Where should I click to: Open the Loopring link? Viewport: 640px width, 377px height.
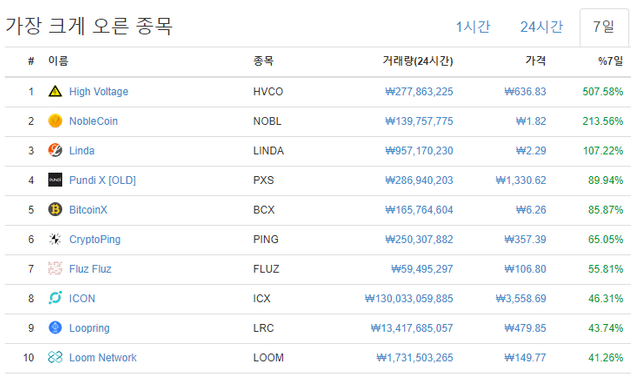pyautogui.click(x=89, y=328)
